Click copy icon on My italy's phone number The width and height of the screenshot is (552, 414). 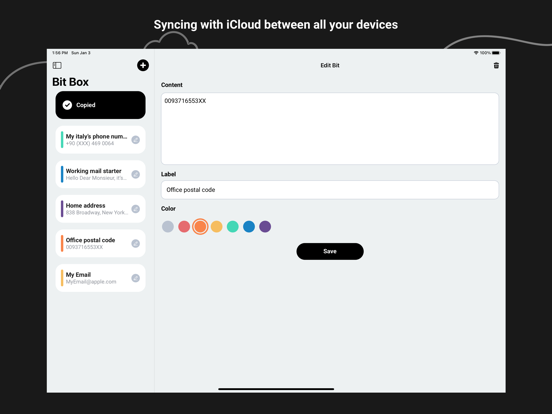136,140
